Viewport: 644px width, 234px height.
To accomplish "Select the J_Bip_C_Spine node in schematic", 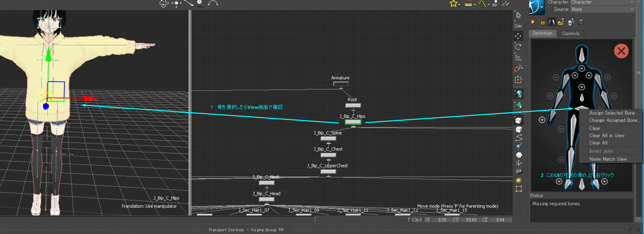I will coord(328,138).
